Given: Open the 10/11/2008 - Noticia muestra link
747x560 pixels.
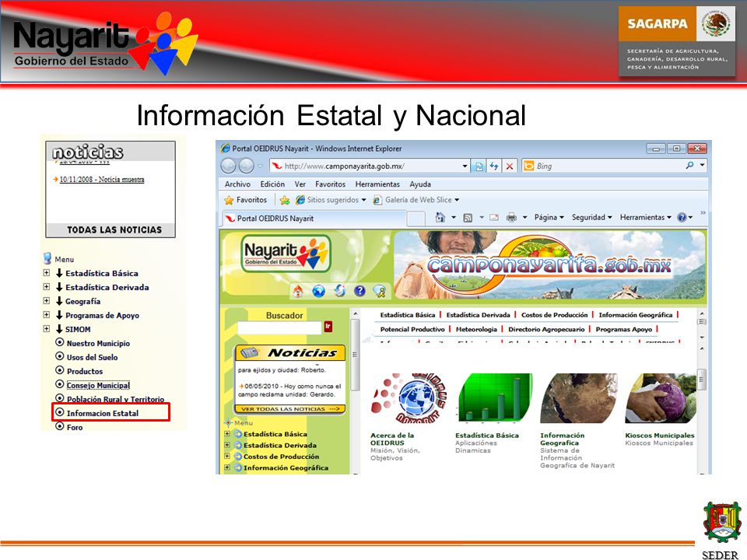Looking at the screenshot, I should 101,180.
